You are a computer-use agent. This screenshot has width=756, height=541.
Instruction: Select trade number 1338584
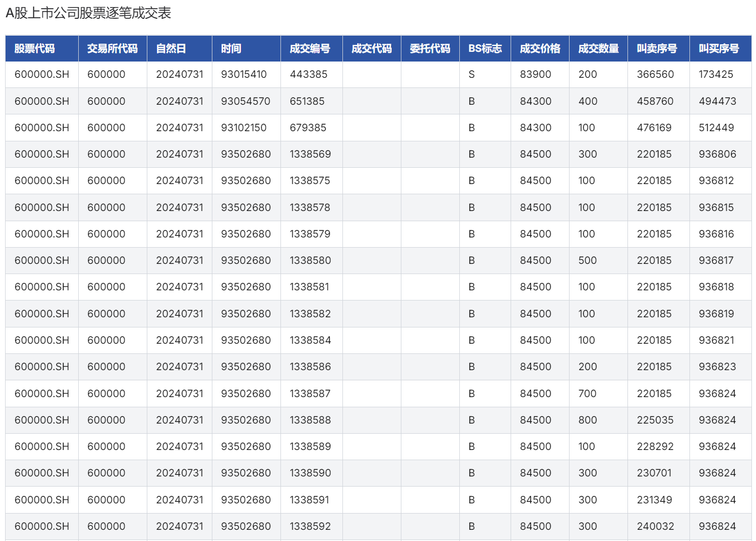click(x=310, y=340)
